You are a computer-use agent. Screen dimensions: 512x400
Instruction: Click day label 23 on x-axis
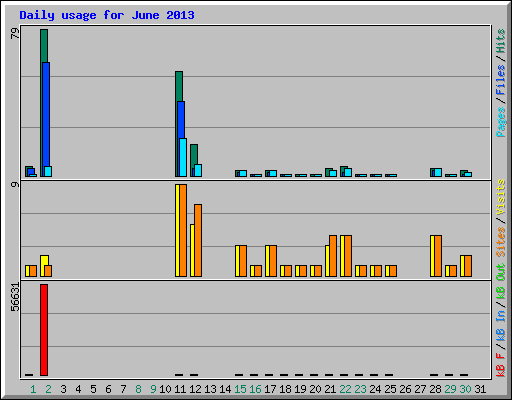click(x=360, y=389)
